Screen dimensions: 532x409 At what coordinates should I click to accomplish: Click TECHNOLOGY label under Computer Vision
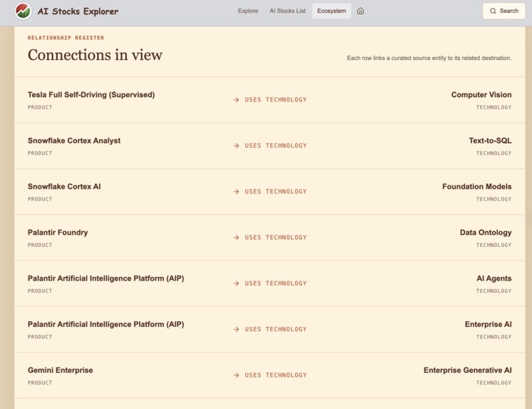click(x=493, y=107)
